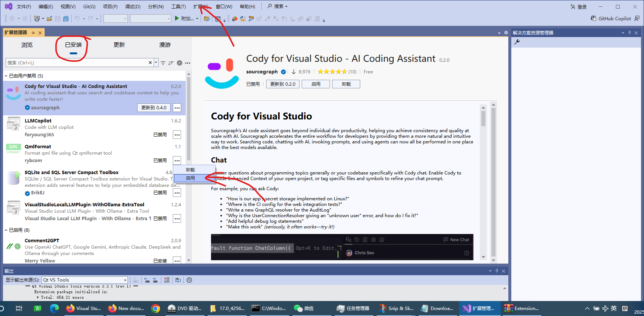Click Update to 0.2.0 button in details pane
644x316 pixels.
[x=283, y=84]
